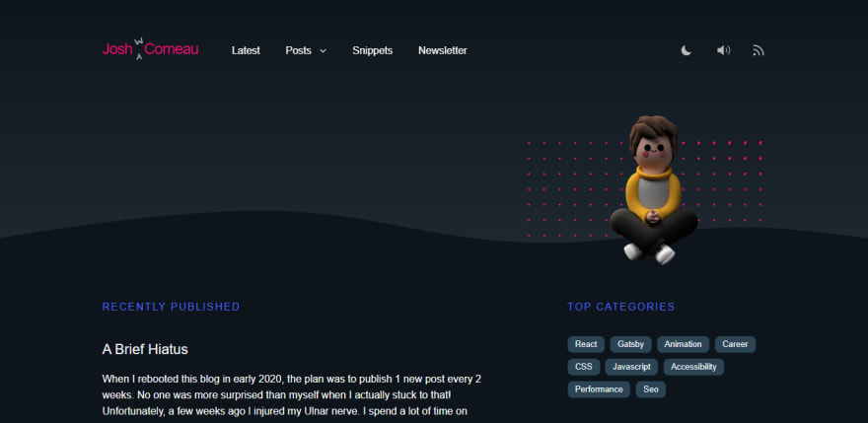Go home via Josh Comeau logo

click(150, 49)
